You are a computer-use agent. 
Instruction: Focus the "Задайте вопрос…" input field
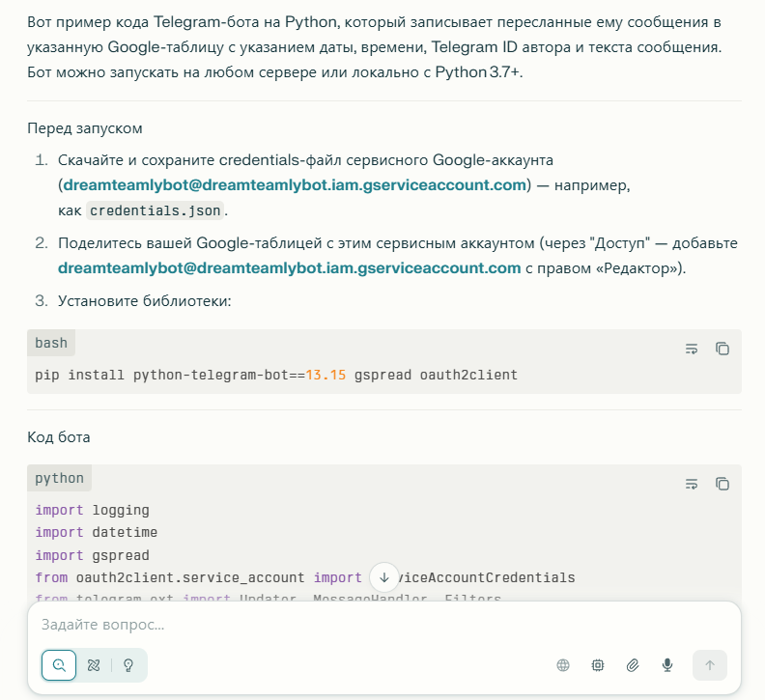pos(384,625)
